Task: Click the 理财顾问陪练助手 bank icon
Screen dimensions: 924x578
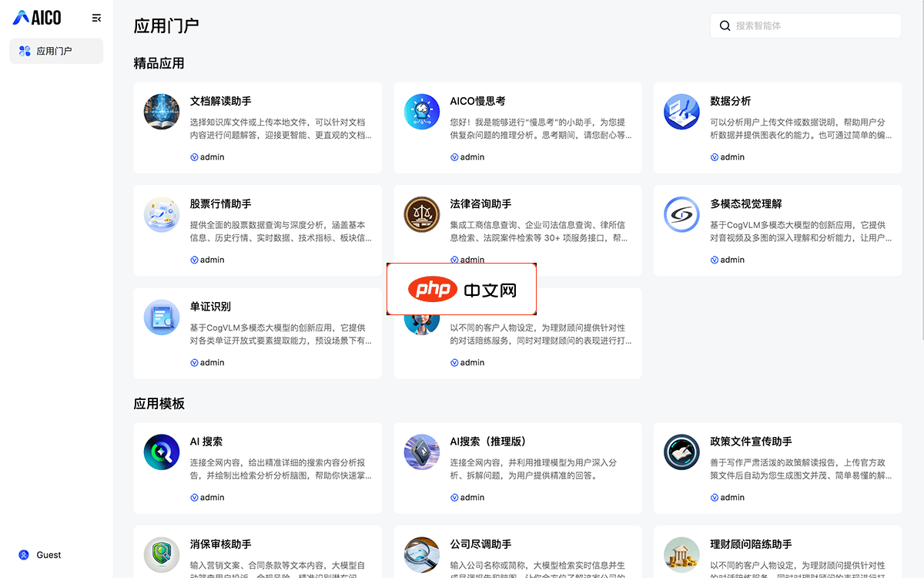Action: [681, 554]
